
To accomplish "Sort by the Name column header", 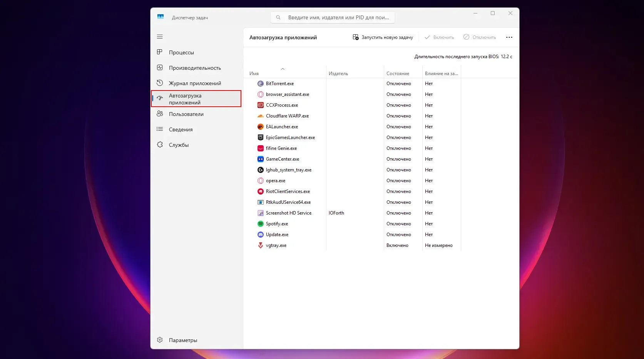I will (x=254, y=74).
